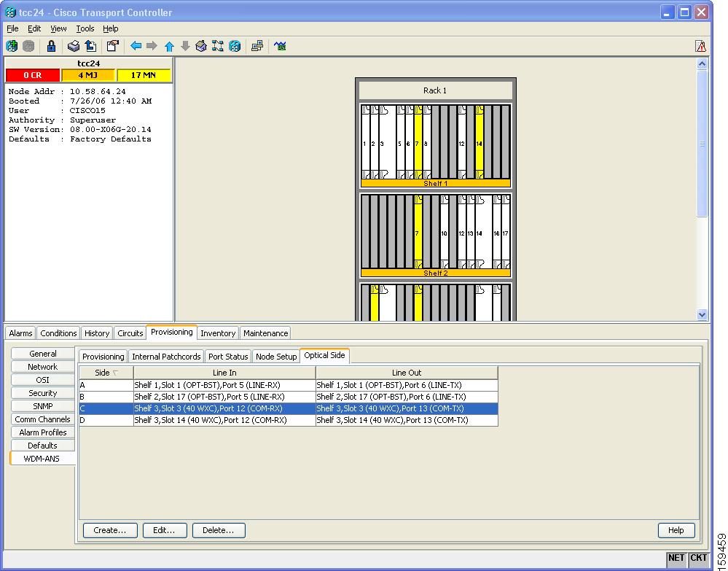Click the alert document icon at toolbar right
Screen dimensions: 728x571
click(700, 46)
